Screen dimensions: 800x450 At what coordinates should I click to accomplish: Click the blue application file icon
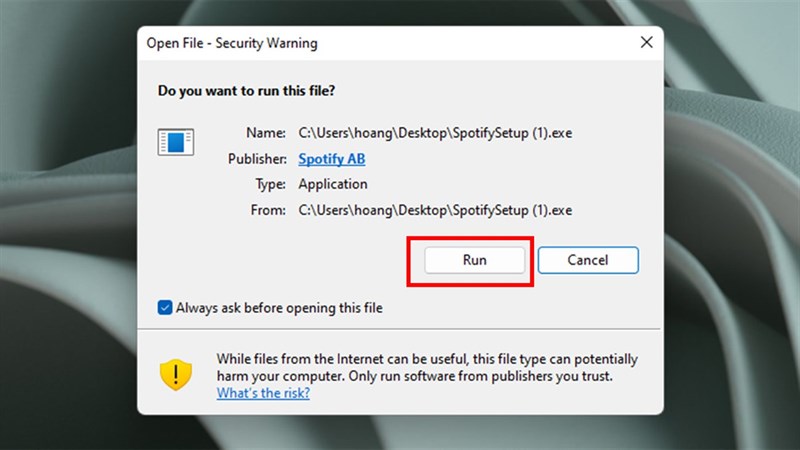point(176,142)
